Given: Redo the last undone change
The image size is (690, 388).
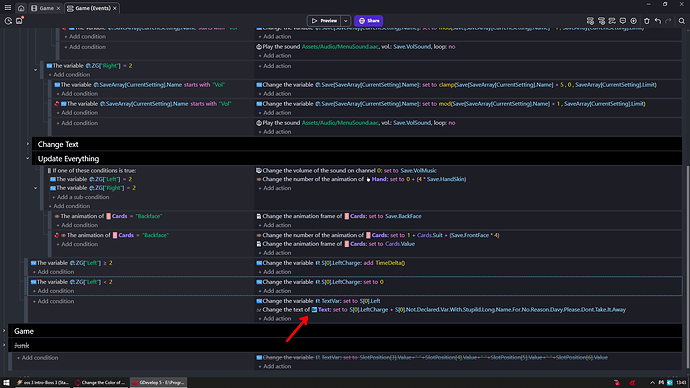Looking at the screenshot, I should click(668, 21).
